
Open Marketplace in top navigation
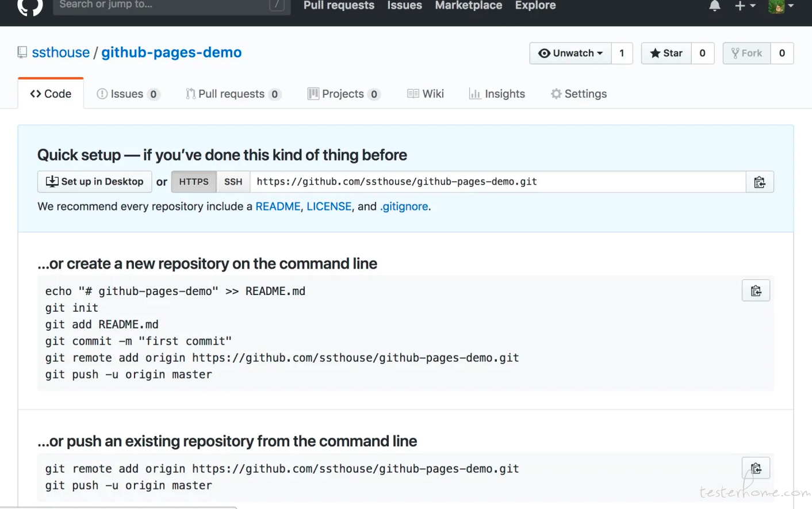468,6
